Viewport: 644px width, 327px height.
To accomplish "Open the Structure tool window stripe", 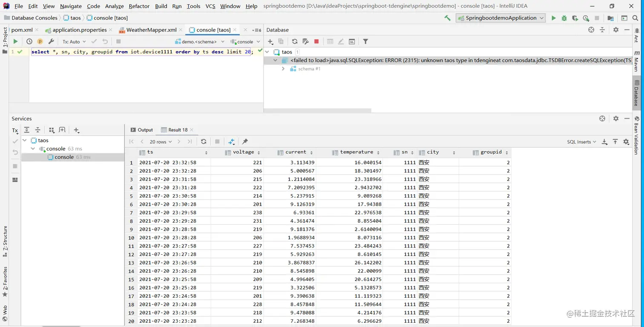I will point(5,241).
